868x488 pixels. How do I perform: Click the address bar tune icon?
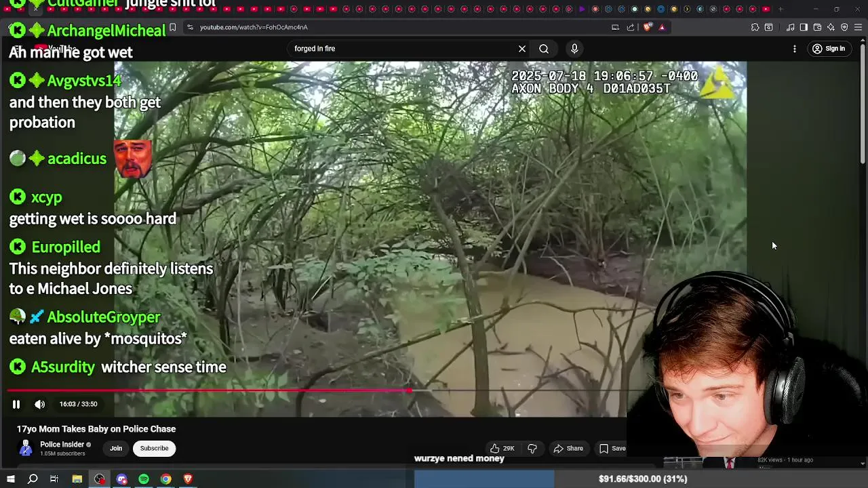[x=190, y=27]
